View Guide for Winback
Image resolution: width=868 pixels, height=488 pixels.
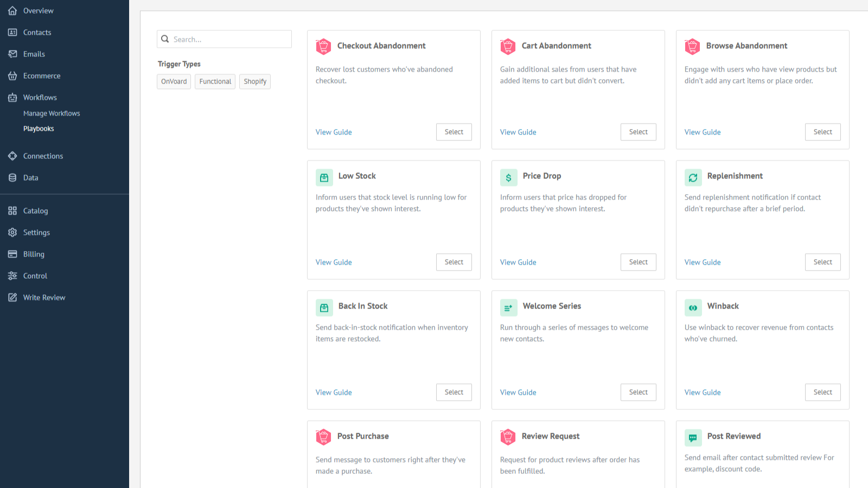click(x=703, y=393)
